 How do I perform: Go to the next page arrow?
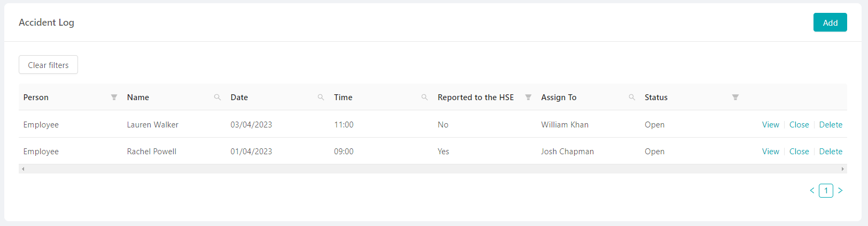[x=840, y=191]
